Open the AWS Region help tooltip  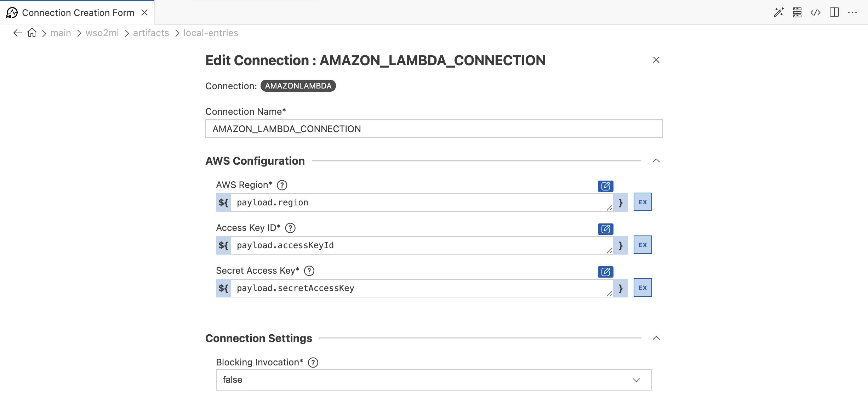(x=282, y=184)
